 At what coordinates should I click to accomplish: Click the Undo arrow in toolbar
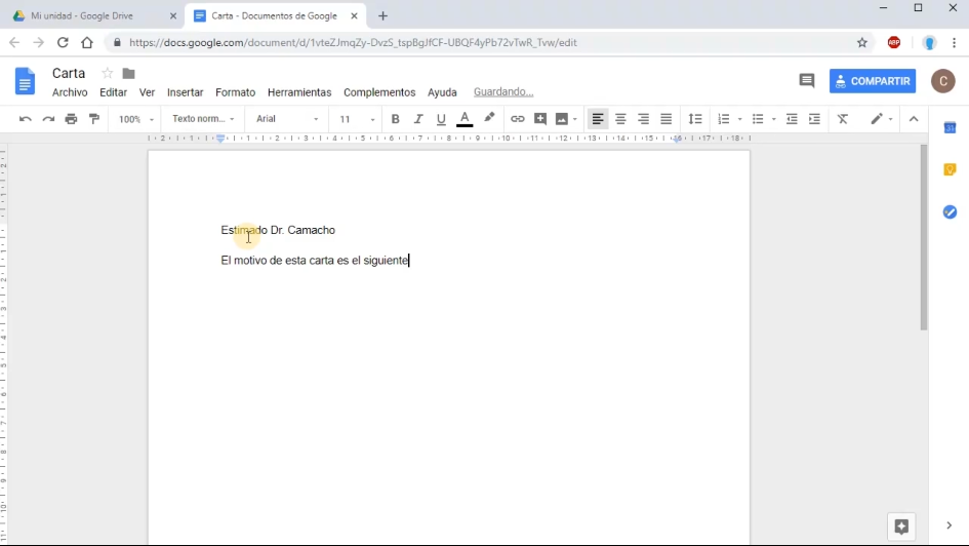(x=25, y=119)
